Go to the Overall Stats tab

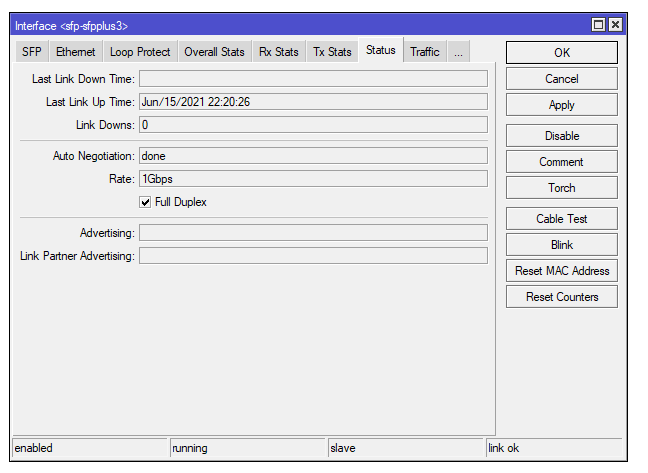click(x=214, y=52)
